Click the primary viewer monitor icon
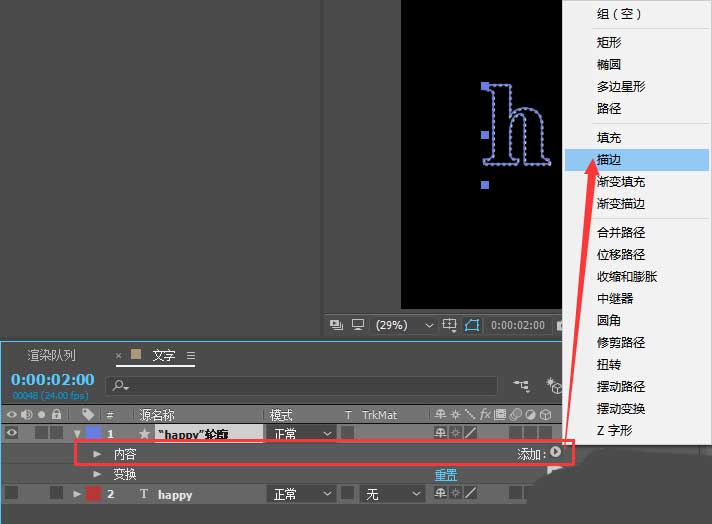This screenshot has height=524, width=712. (x=358, y=325)
